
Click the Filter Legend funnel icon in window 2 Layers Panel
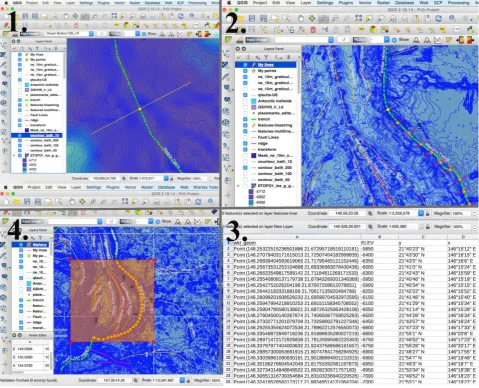(x=266, y=57)
